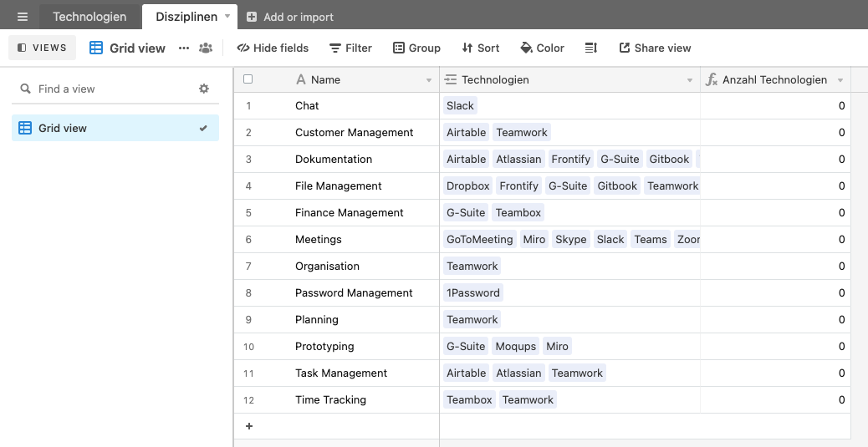Open the Name column dropdown arrow
The image size is (868, 447).
428,80
